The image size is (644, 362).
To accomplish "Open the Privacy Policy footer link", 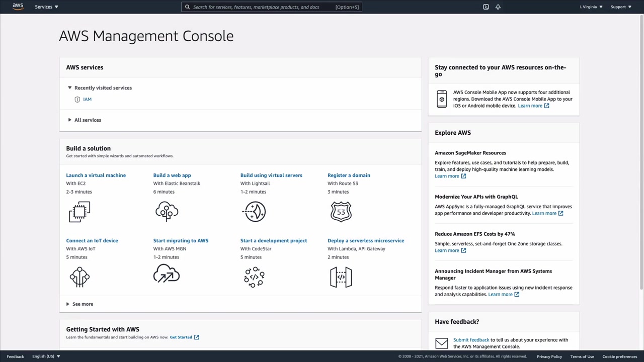I will 549,356.
